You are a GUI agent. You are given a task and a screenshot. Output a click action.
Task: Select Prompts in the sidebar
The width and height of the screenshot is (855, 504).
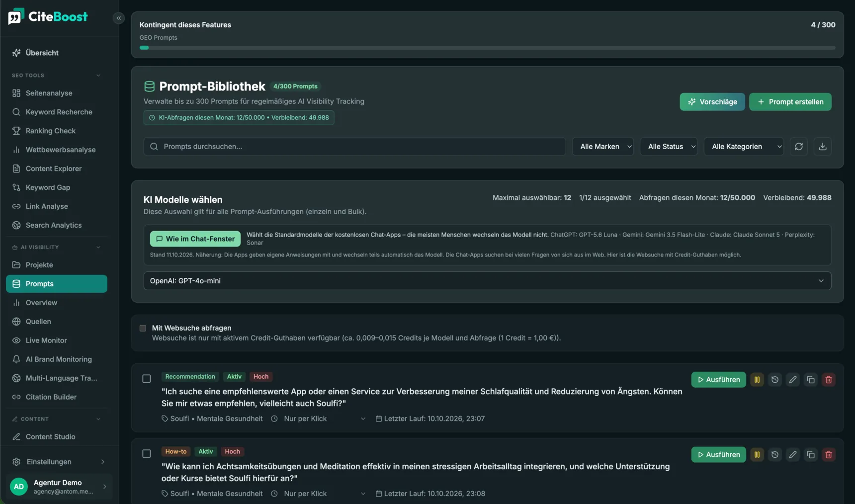[x=57, y=284]
